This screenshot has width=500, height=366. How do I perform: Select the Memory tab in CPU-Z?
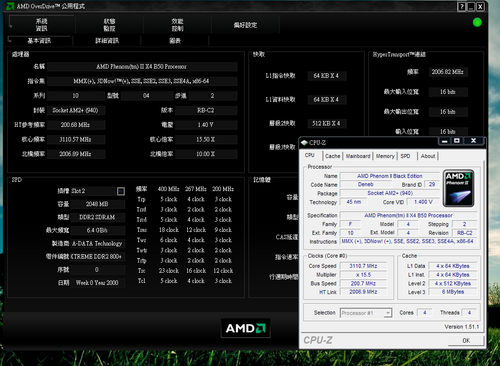(385, 156)
